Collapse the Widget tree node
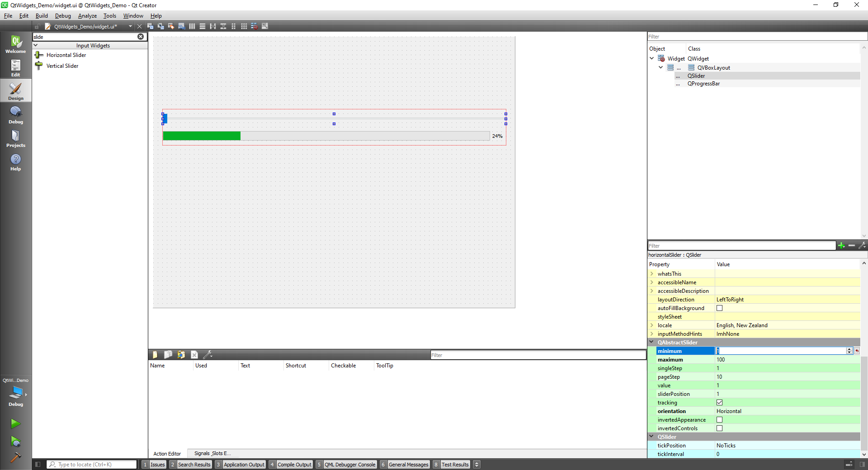Viewport: 868px width, 470px height. pos(652,58)
